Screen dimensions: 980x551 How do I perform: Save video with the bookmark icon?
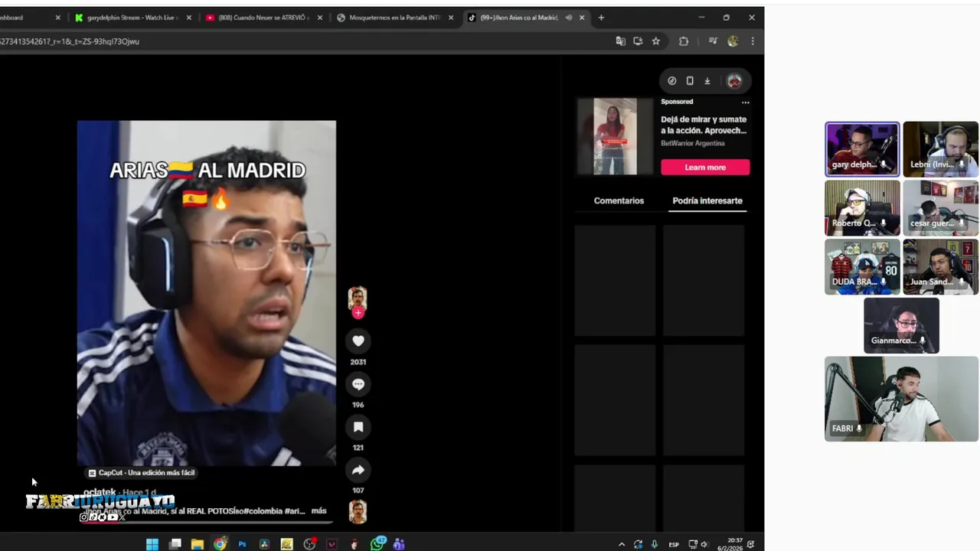click(358, 426)
